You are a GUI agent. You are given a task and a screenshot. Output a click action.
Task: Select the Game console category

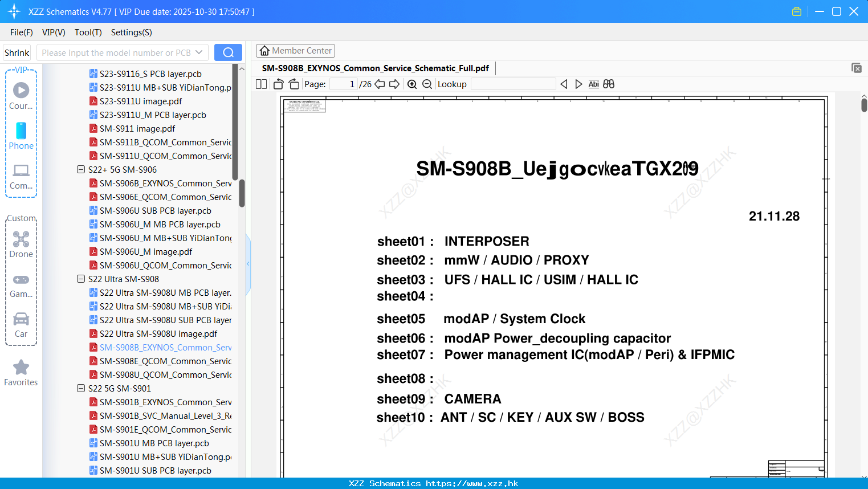[x=21, y=286]
